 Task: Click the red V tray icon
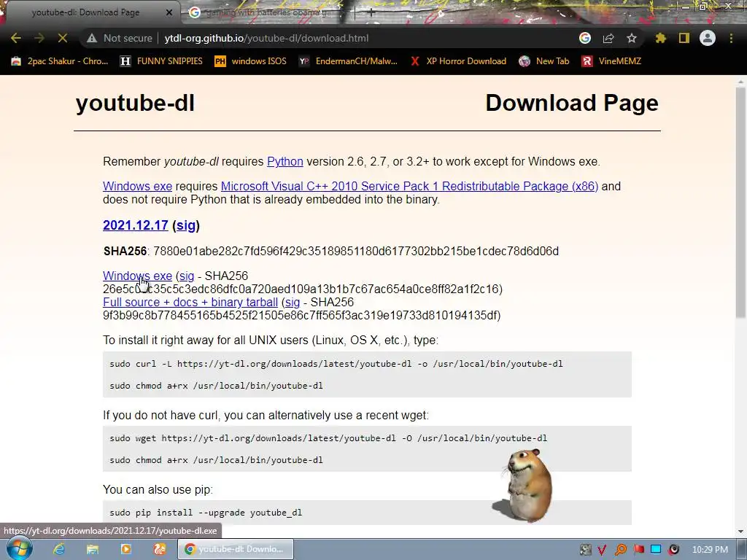click(x=602, y=550)
